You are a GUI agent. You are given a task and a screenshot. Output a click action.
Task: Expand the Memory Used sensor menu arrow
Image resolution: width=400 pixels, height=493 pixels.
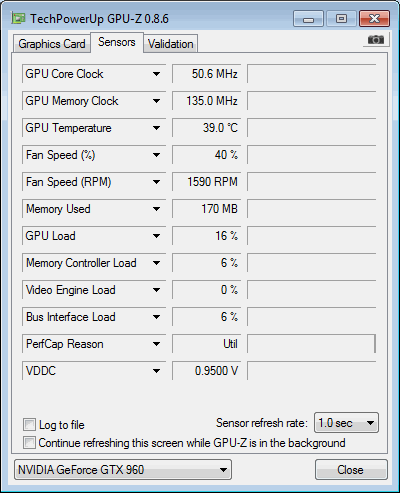tap(156, 209)
